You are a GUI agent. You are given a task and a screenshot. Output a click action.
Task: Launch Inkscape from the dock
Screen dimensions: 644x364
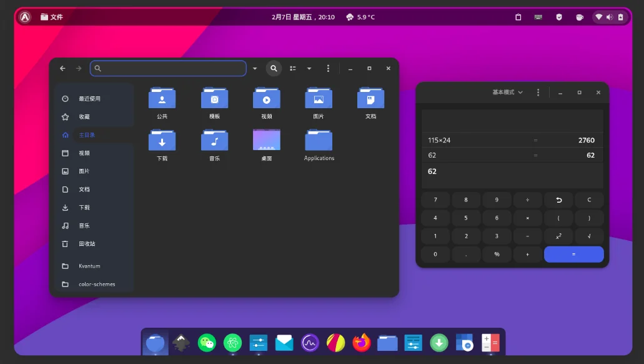point(181,343)
